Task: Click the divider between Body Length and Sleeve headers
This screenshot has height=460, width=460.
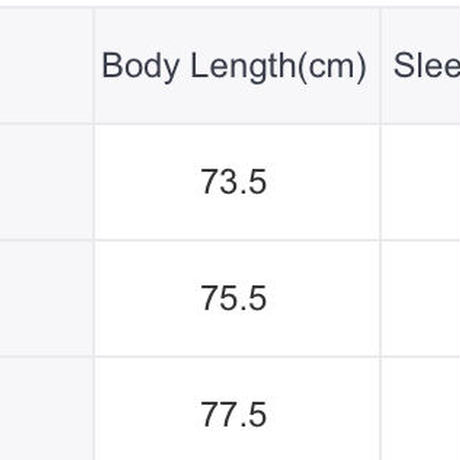Action: coord(380,66)
